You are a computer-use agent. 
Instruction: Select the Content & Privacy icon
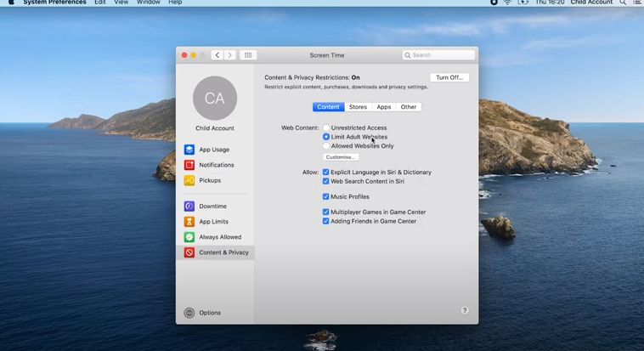click(x=189, y=252)
